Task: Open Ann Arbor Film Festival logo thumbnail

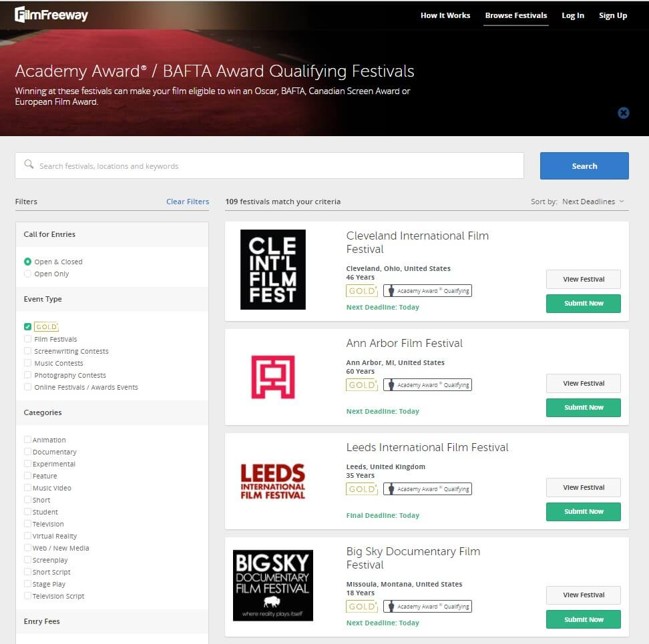Action: point(273,377)
